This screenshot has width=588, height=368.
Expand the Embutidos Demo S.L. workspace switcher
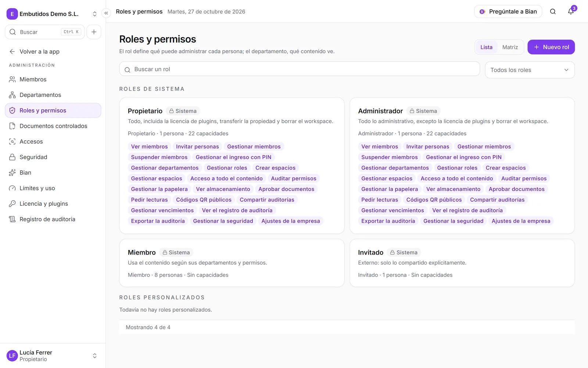[94, 14]
